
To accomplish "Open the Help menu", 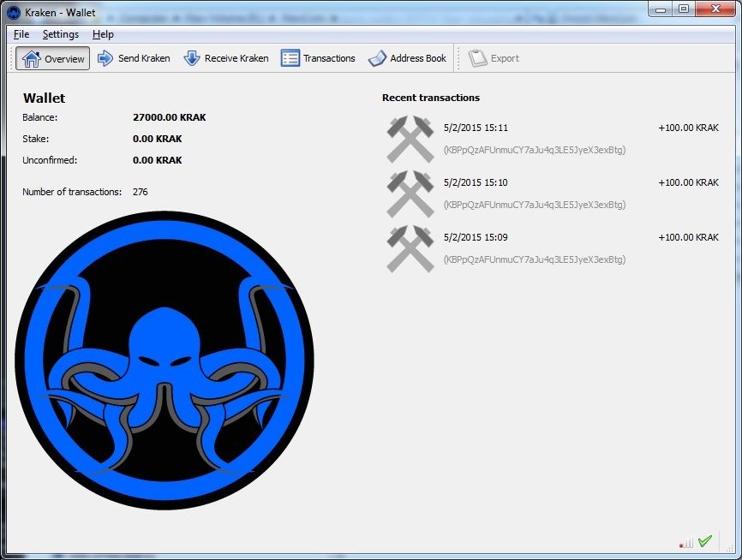I will 103,34.
